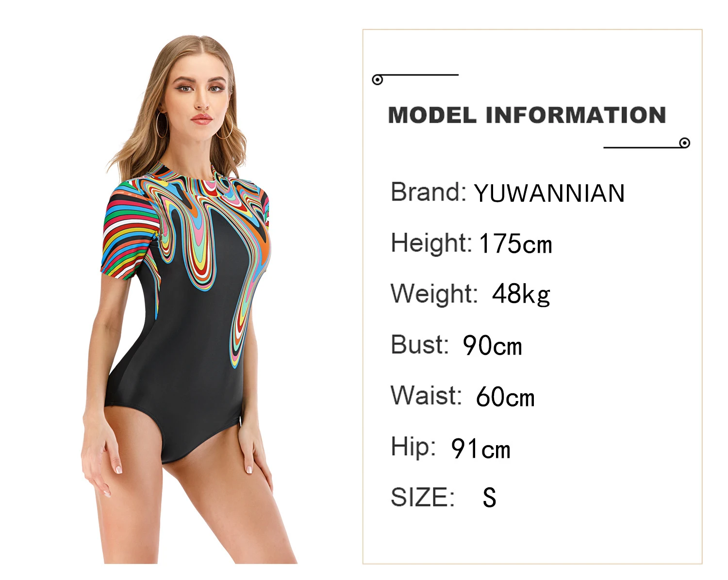The width and height of the screenshot is (728, 580).
Task: Click the Hip label
Action: (413, 448)
